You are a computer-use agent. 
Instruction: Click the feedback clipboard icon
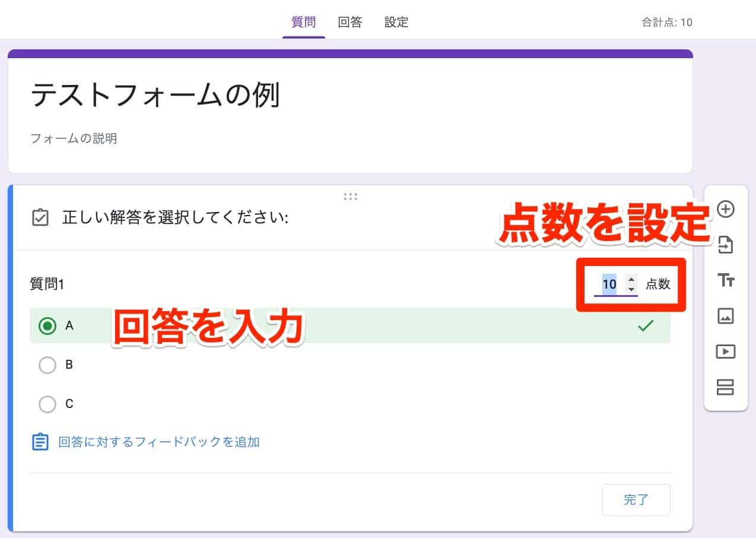click(40, 442)
